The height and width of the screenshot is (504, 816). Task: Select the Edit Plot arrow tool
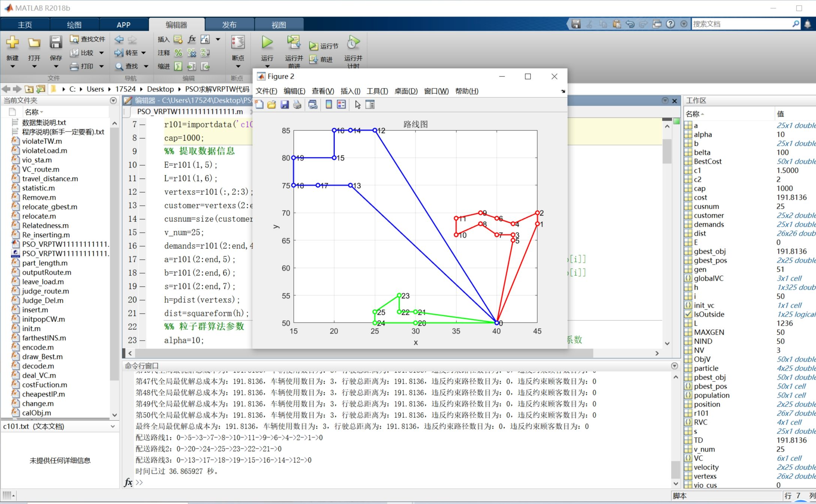click(357, 105)
